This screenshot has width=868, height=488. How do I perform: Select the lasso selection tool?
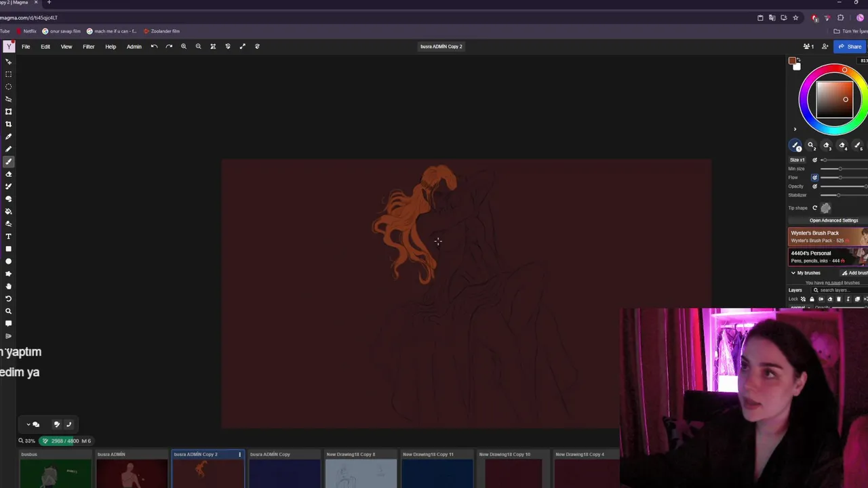click(9, 99)
